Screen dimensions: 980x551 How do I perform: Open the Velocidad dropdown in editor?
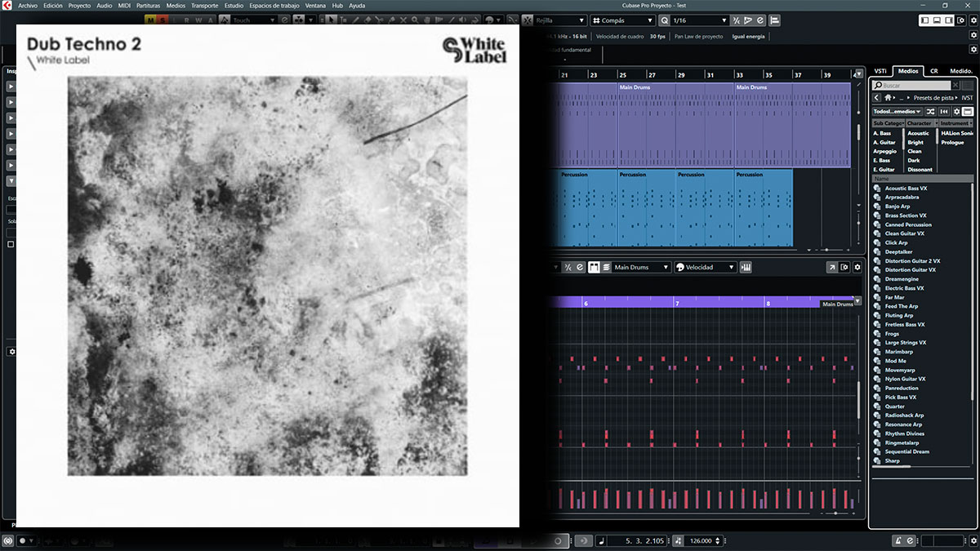705,267
